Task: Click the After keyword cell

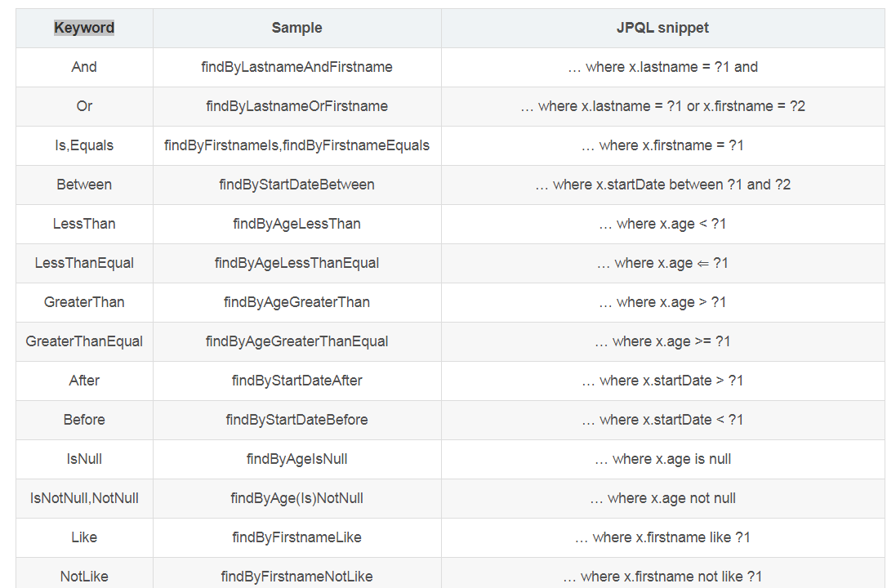Action: (x=84, y=381)
